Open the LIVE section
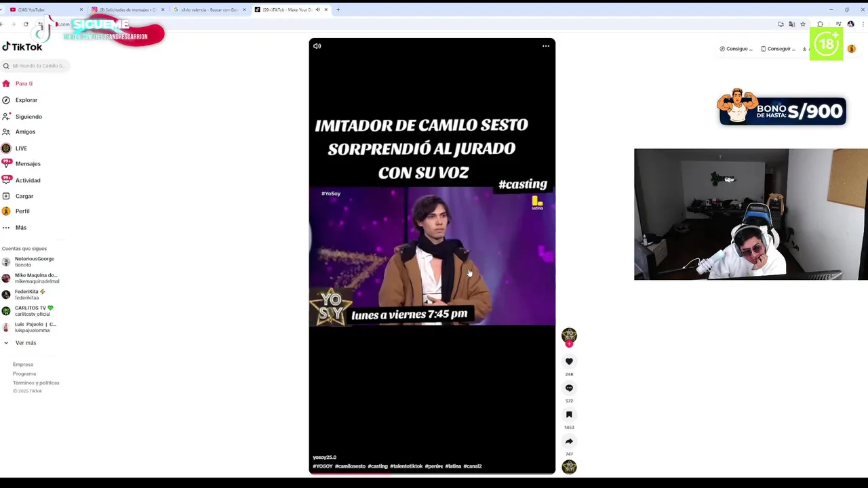Screen dimensions: 868x488 click(21, 148)
